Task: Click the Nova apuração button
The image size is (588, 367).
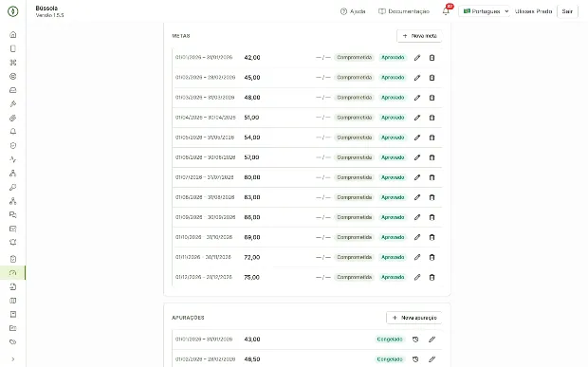Action: click(414, 318)
